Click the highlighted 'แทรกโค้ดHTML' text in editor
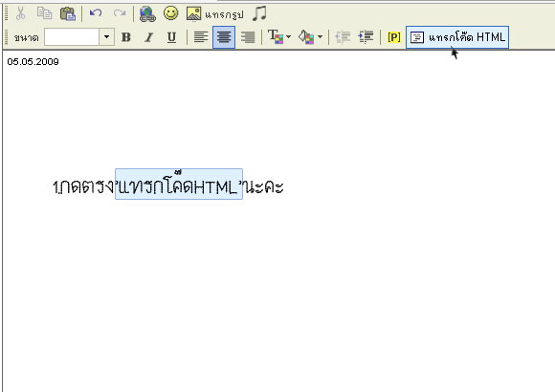The height and width of the screenshot is (392, 555). (179, 184)
